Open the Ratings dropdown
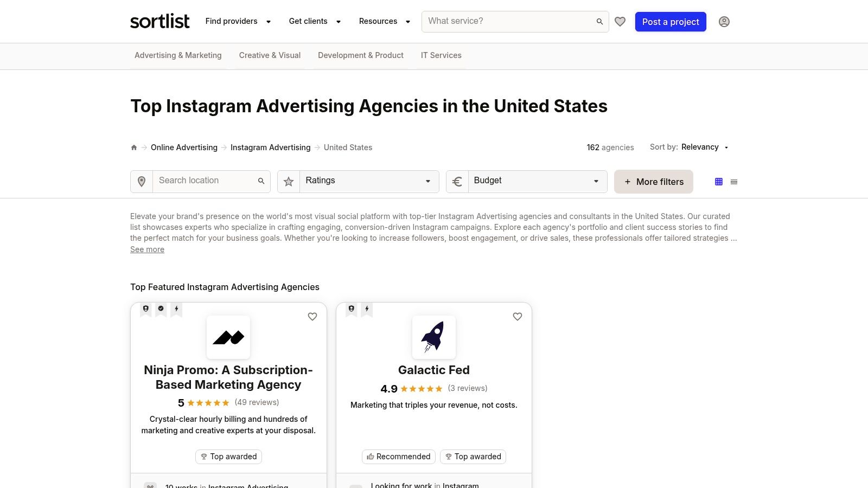 click(368, 181)
